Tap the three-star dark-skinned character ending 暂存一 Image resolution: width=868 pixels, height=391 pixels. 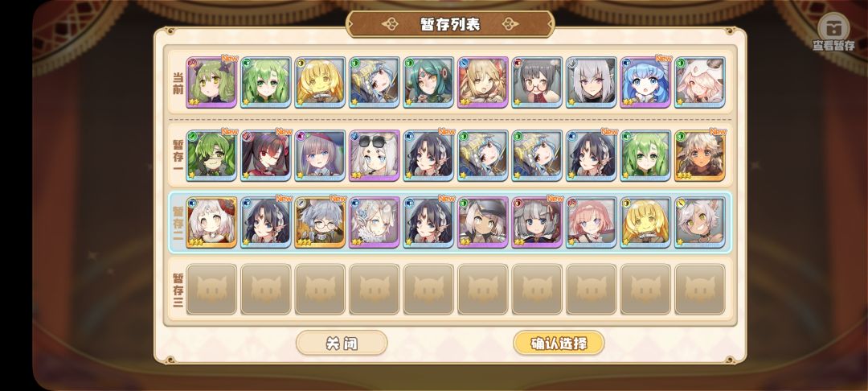pyautogui.click(x=700, y=155)
